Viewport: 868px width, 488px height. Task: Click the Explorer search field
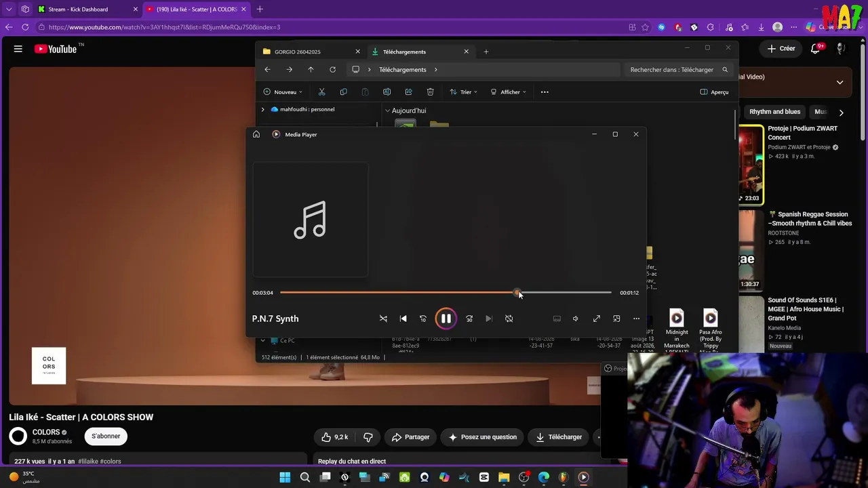(678, 70)
